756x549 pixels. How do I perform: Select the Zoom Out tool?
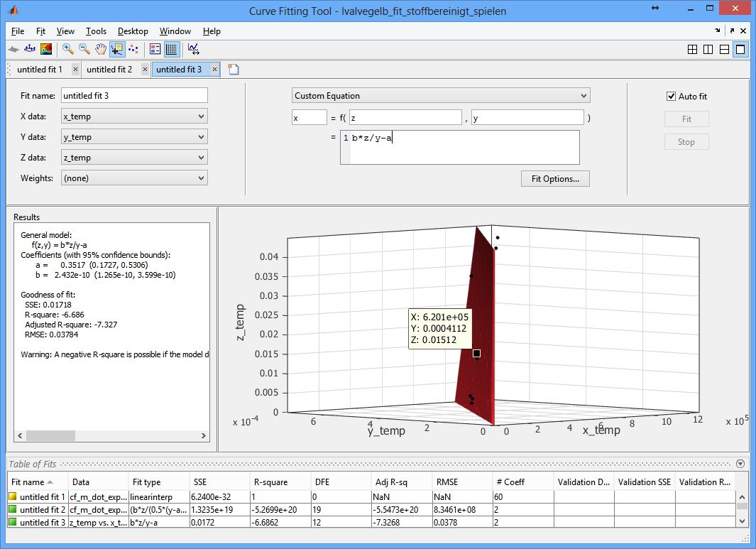point(84,49)
